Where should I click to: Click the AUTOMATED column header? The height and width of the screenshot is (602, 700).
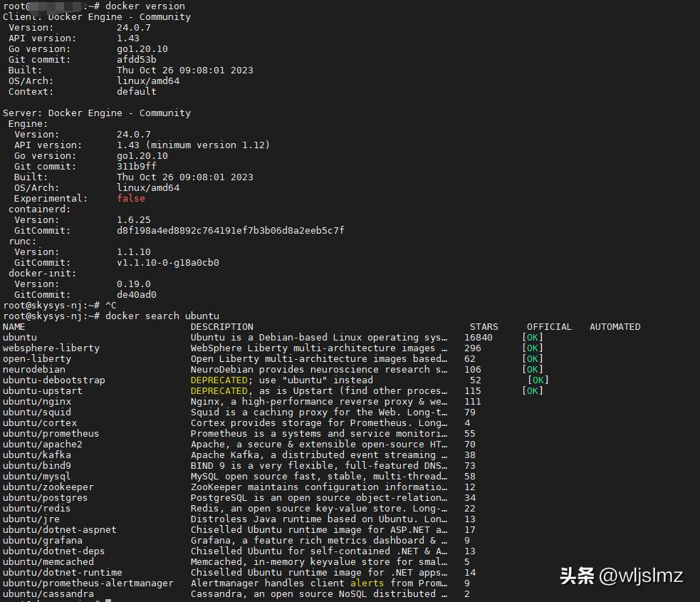pos(615,326)
